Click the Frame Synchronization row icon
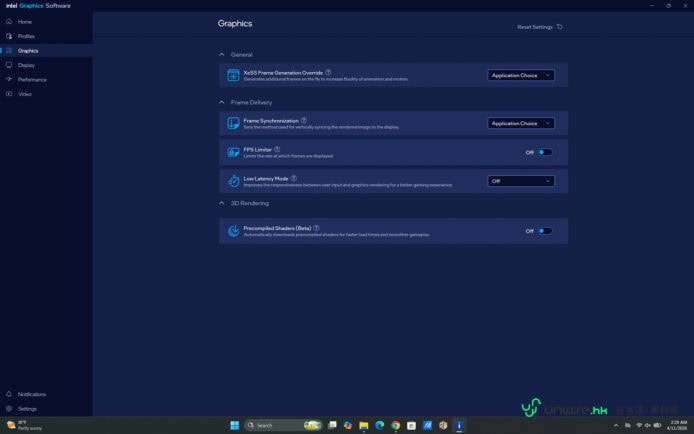The height and width of the screenshot is (434, 694). [233, 123]
